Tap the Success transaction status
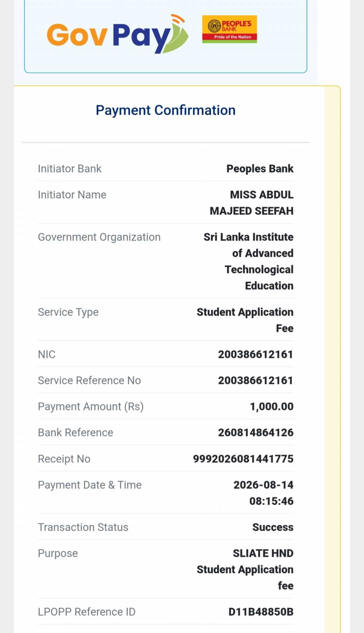The width and height of the screenshot is (364, 633). tap(273, 527)
